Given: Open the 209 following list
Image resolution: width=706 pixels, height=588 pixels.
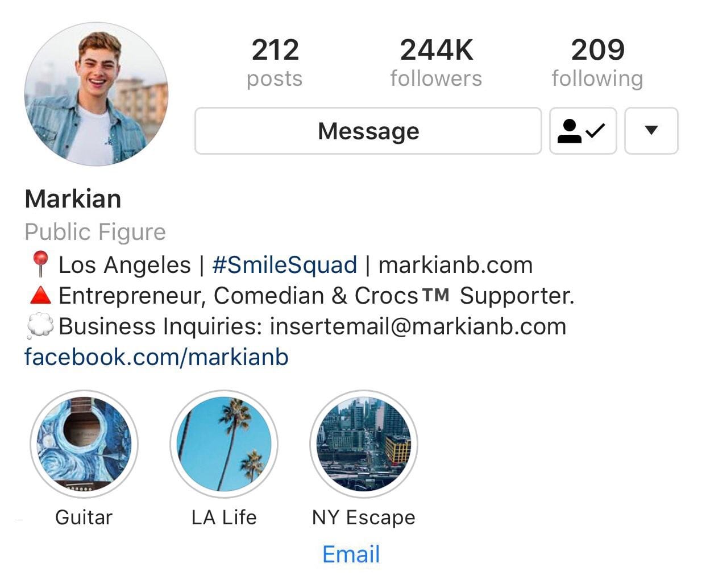Looking at the screenshot, I should [x=597, y=63].
